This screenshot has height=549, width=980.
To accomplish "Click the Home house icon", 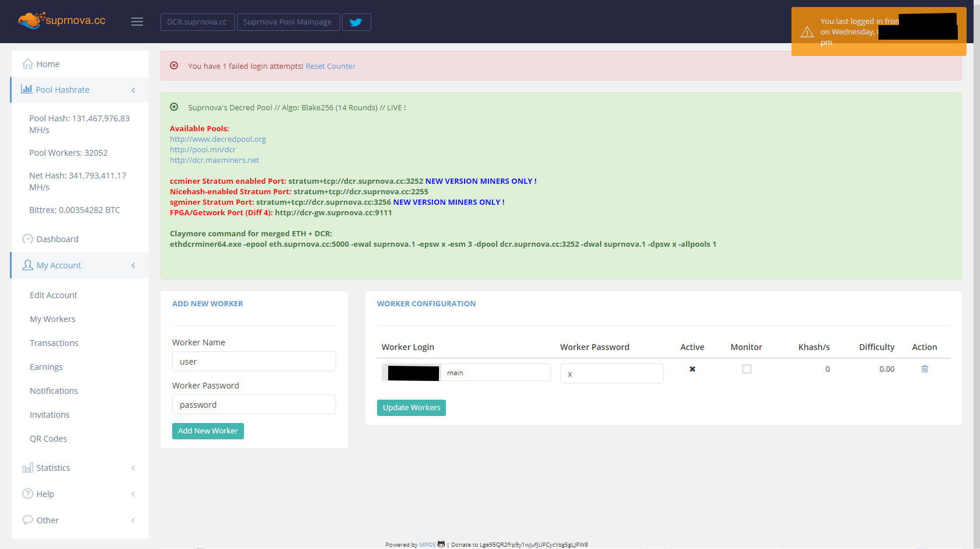I will [x=27, y=64].
